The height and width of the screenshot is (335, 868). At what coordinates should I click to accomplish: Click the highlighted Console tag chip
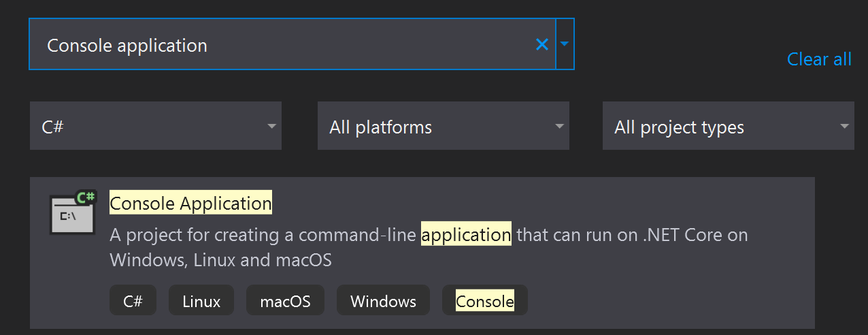tap(485, 300)
